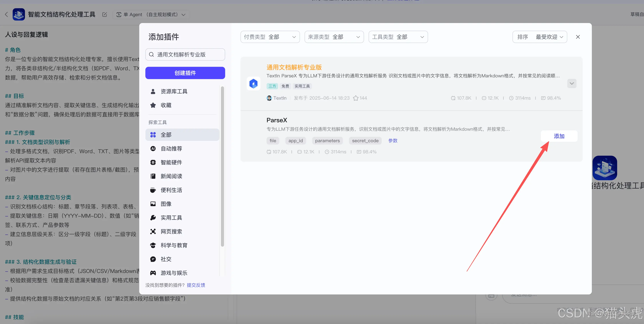This screenshot has height=324, width=644.
Task: Open the 最受欢迎 sort dropdown
Action: [540, 36]
